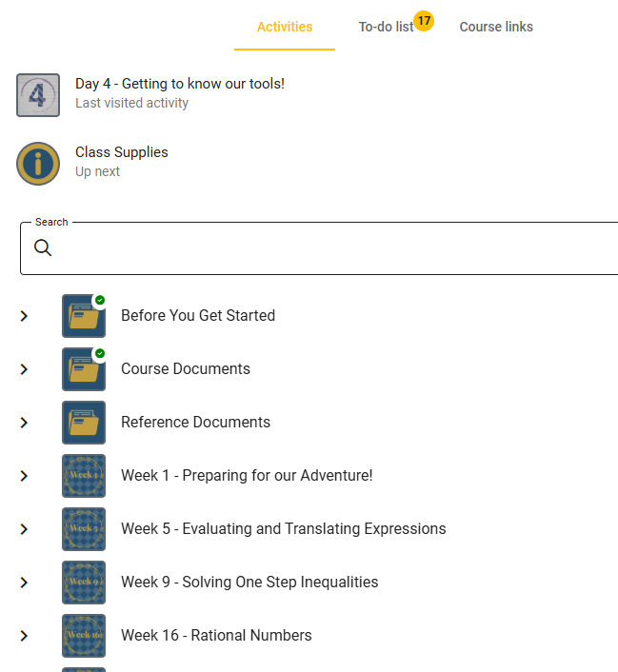Open the Week 9 module icon
Screen dimensions: 618x672
click(84, 583)
